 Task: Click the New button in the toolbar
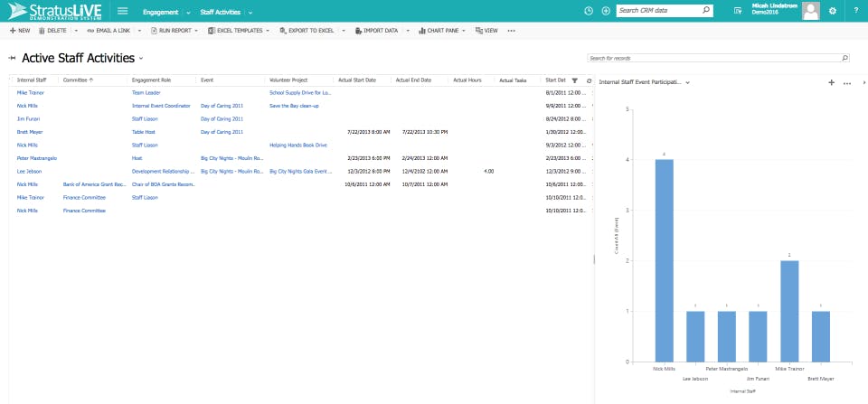coord(19,31)
